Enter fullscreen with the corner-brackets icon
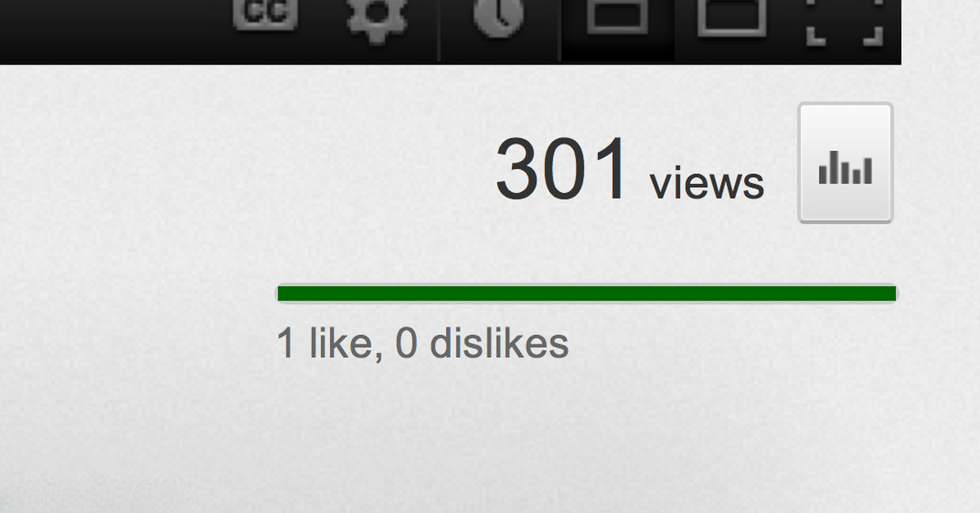This screenshot has width=980, height=513. click(x=844, y=20)
